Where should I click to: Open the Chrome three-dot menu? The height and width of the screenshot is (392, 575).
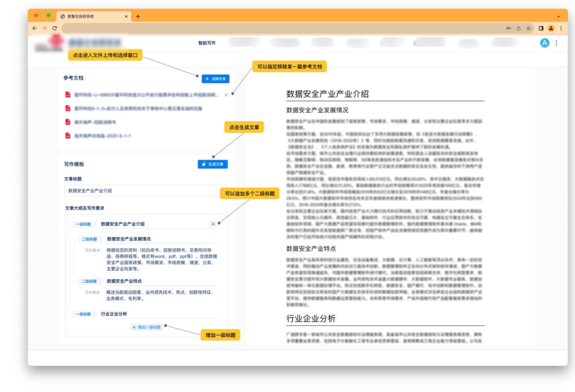coord(561,28)
